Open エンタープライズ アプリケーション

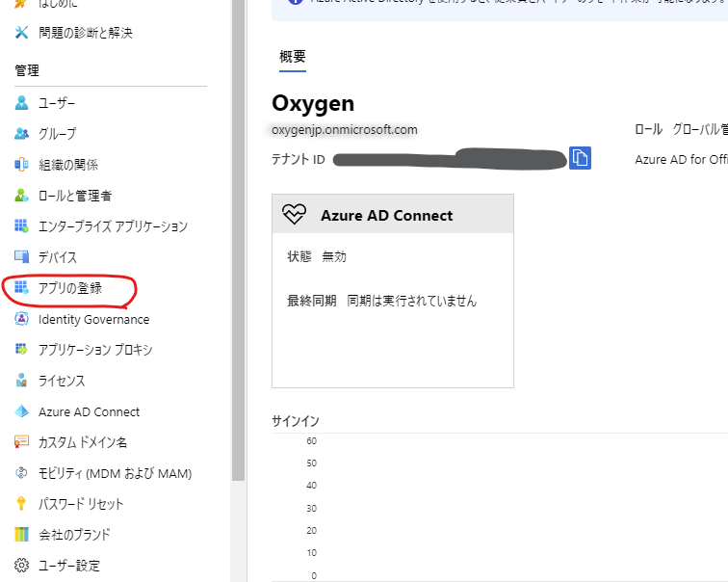click(113, 226)
